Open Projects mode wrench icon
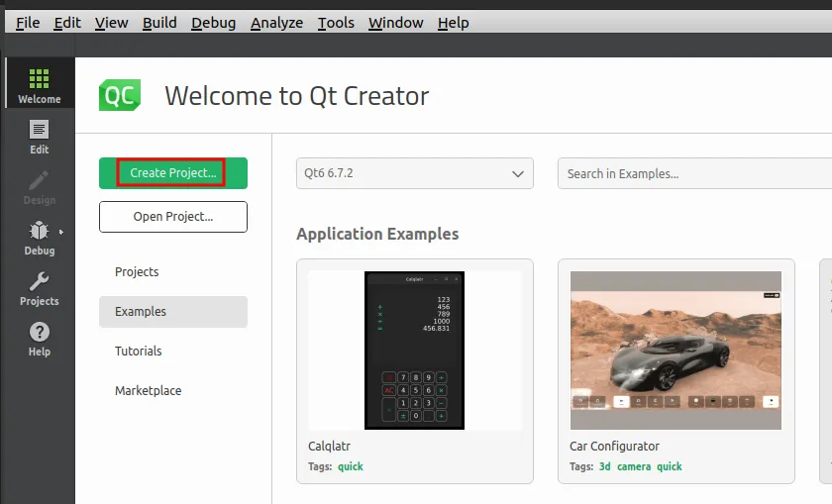This screenshot has width=832, height=504. click(40, 281)
